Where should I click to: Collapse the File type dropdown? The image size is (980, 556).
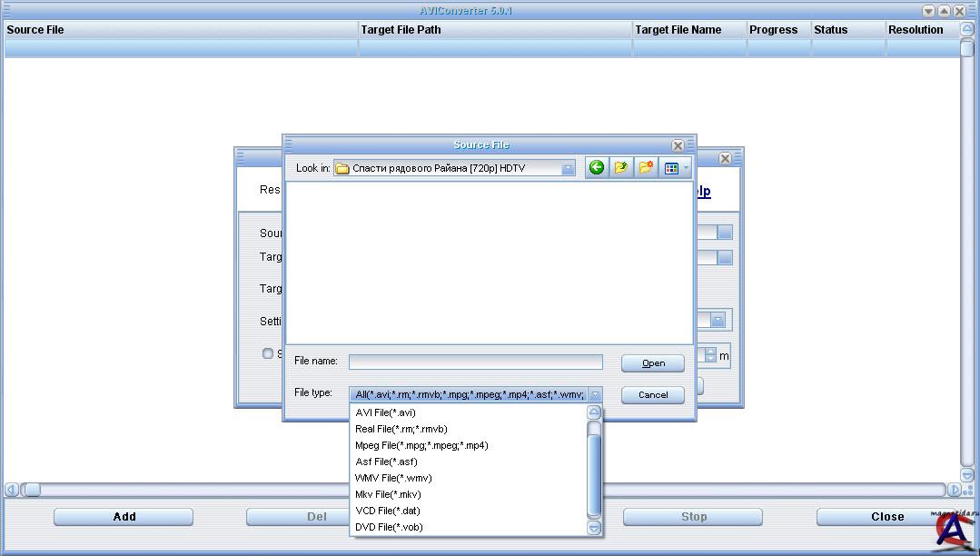click(594, 394)
